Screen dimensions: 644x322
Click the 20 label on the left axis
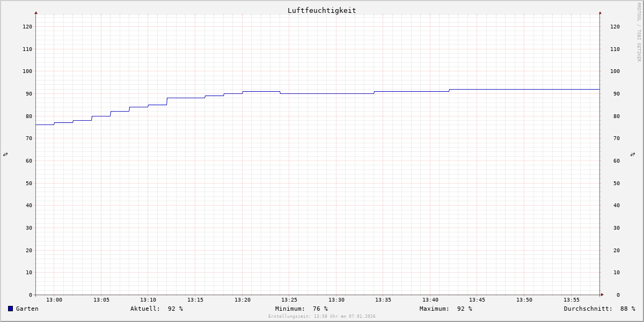(x=29, y=251)
